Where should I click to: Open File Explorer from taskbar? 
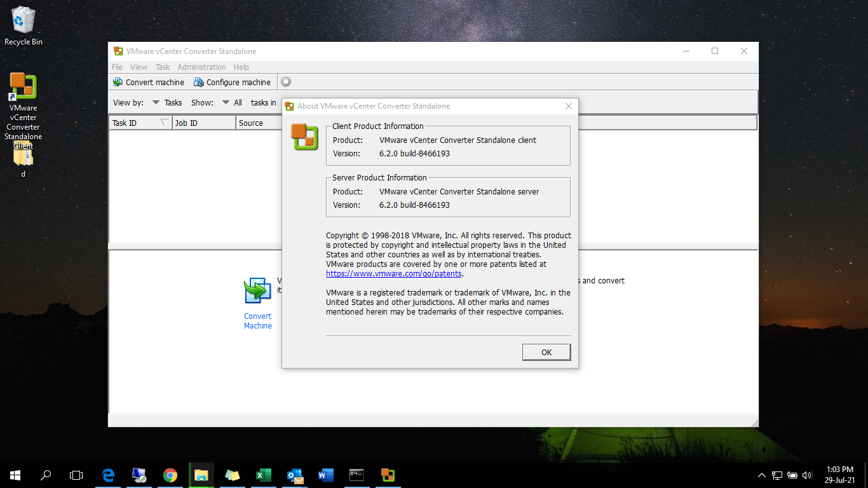(x=201, y=475)
